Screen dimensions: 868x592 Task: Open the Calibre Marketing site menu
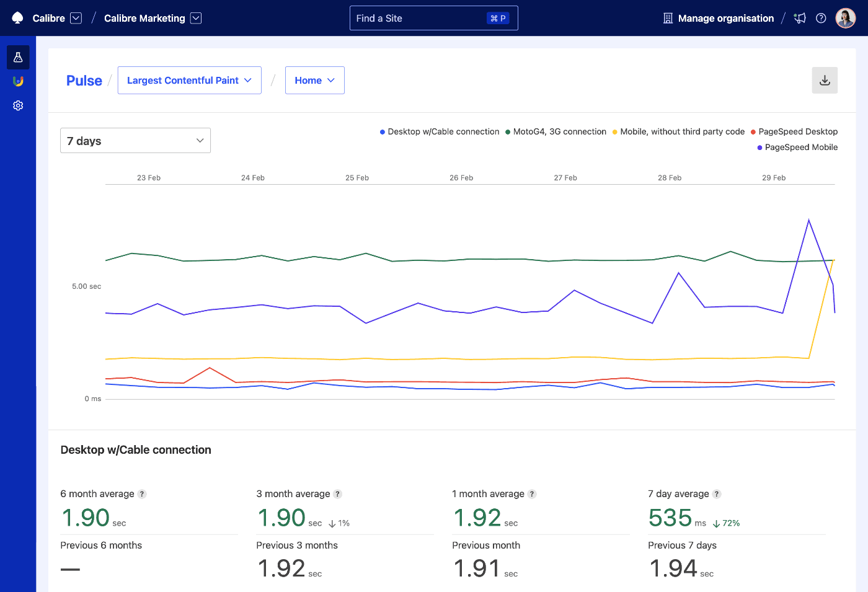click(x=195, y=18)
